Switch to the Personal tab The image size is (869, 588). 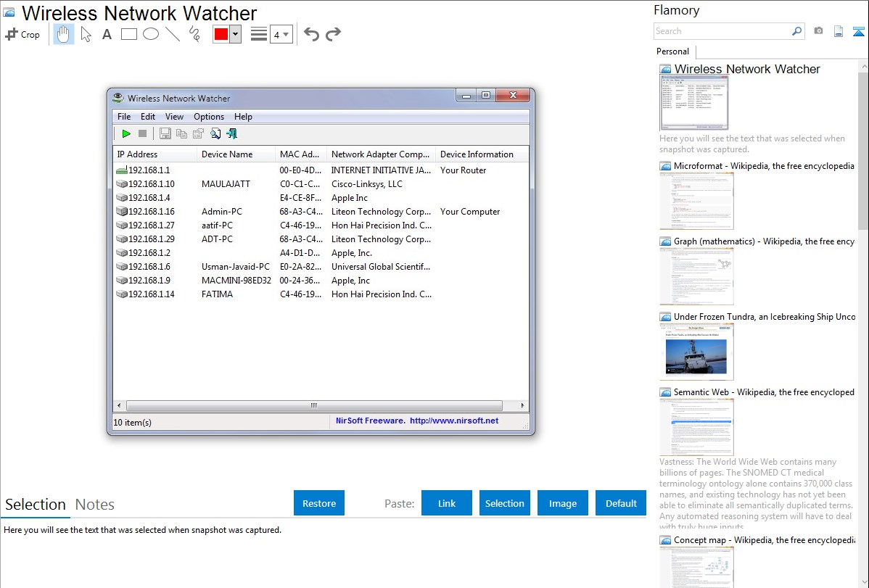(673, 51)
